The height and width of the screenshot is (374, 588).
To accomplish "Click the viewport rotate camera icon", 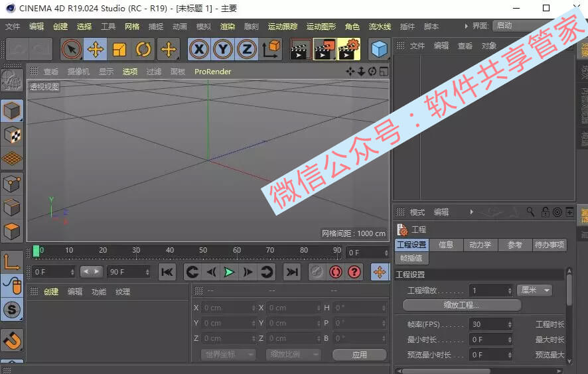I will pyautogui.click(x=372, y=71).
